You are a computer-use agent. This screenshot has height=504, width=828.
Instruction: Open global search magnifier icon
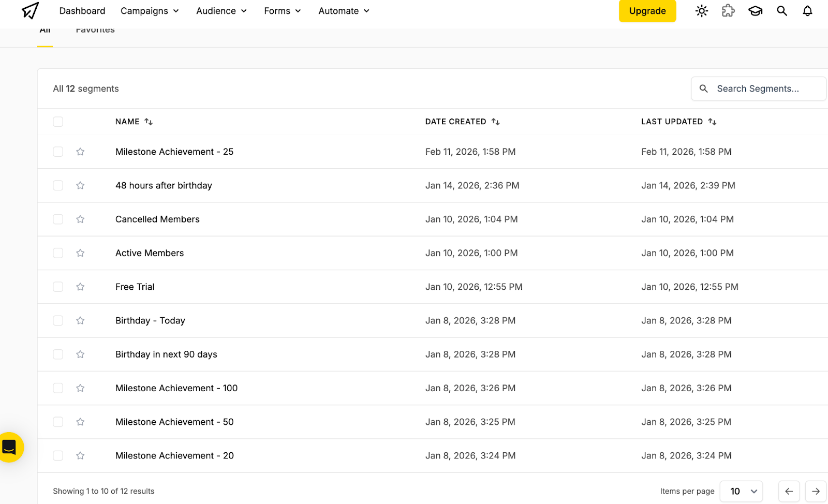[781, 10]
